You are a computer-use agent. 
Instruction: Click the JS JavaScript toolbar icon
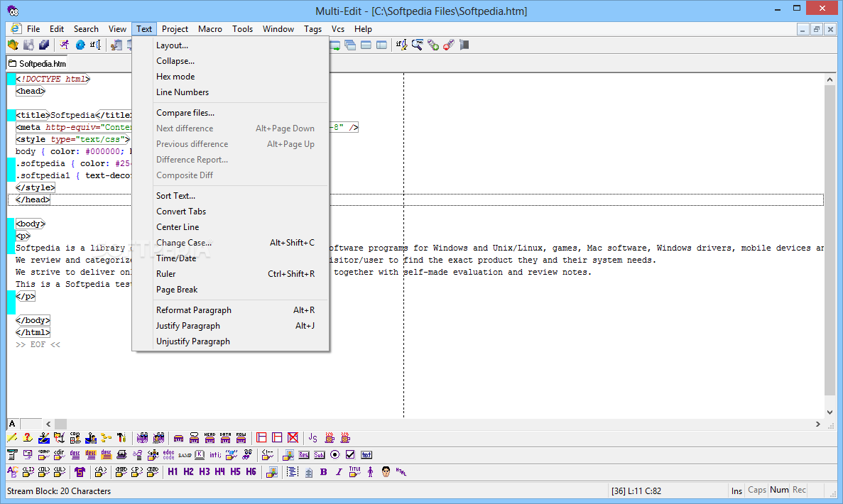coord(313,438)
